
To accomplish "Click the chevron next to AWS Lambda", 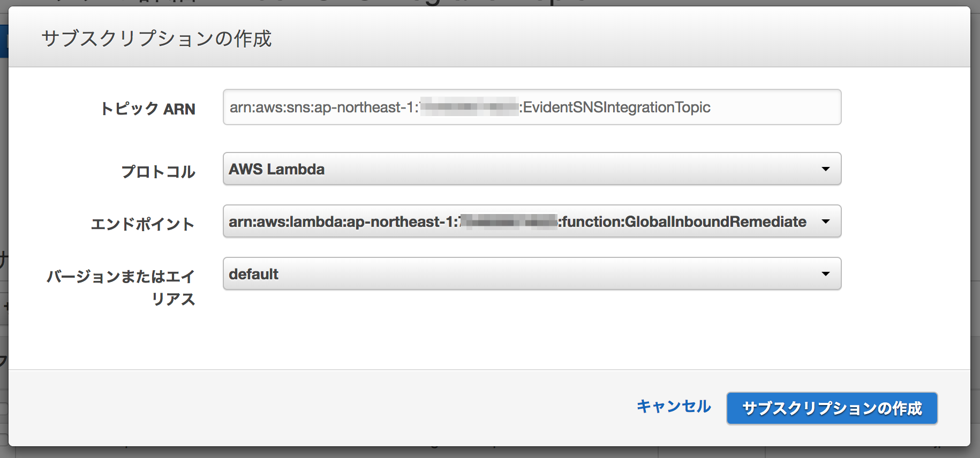I will point(827,169).
